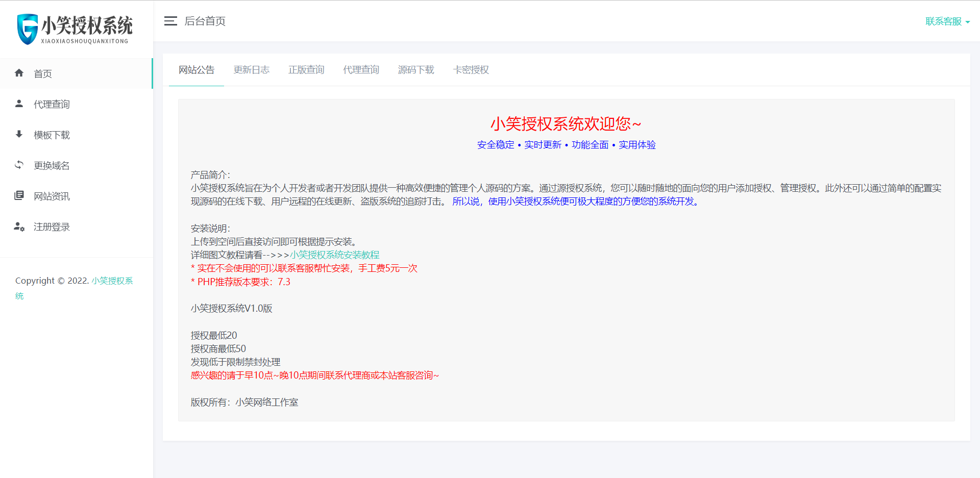Image resolution: width=980 pixels, height=478 pixels.
Task: Click the refresh icon beside 更换域名
Action: [x=19, y=165]
